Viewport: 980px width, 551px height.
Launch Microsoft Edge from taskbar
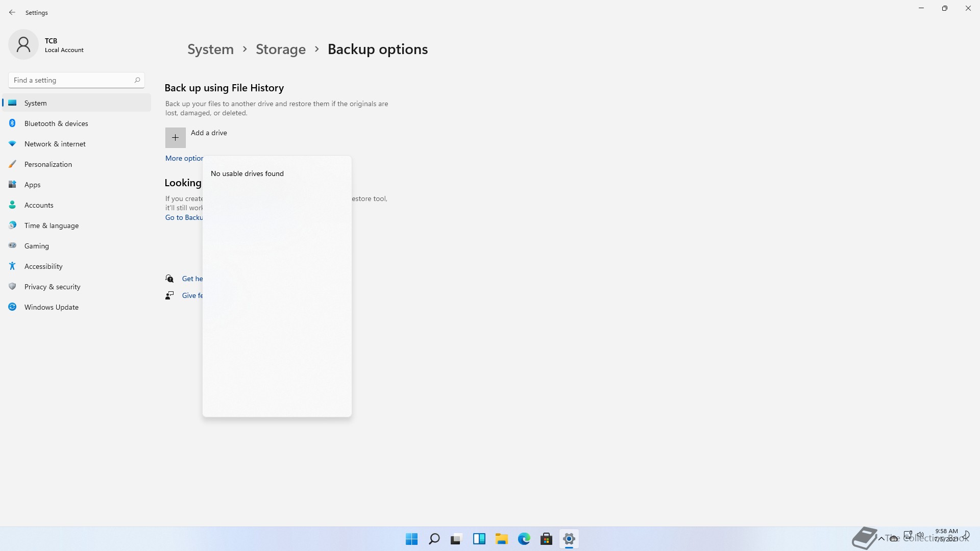[524, 539]
